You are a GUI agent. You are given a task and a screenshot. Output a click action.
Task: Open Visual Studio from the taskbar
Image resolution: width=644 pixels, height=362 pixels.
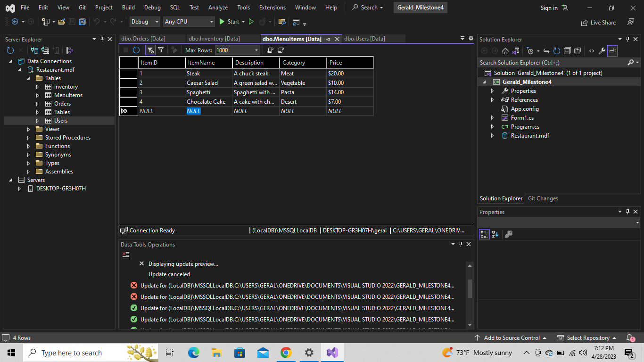coord(332,352)
